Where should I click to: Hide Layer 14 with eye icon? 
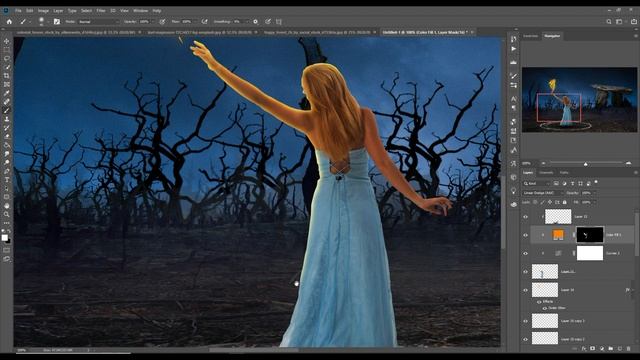526,290
